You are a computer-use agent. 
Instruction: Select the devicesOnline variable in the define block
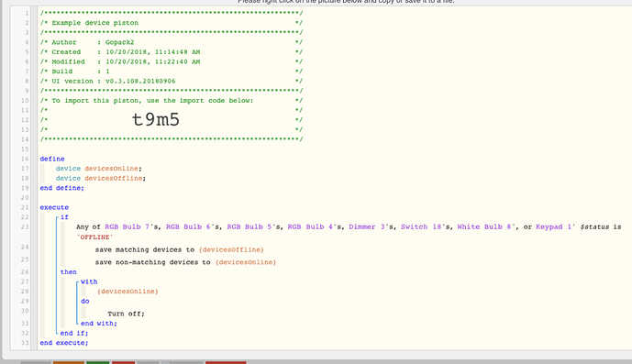pos(111,169)
